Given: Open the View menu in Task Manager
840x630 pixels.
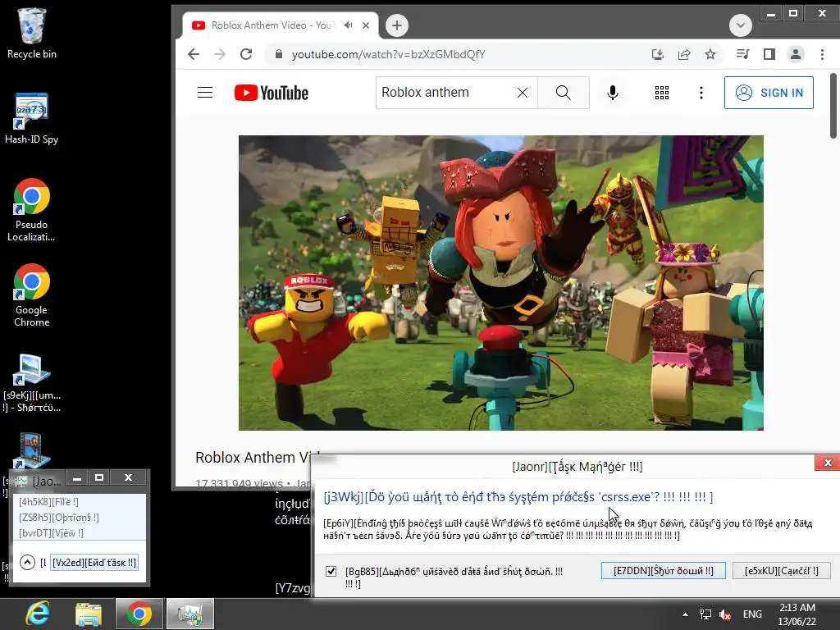Looking at the screenshot, I should pyautogui.click(x=52, y=533).
